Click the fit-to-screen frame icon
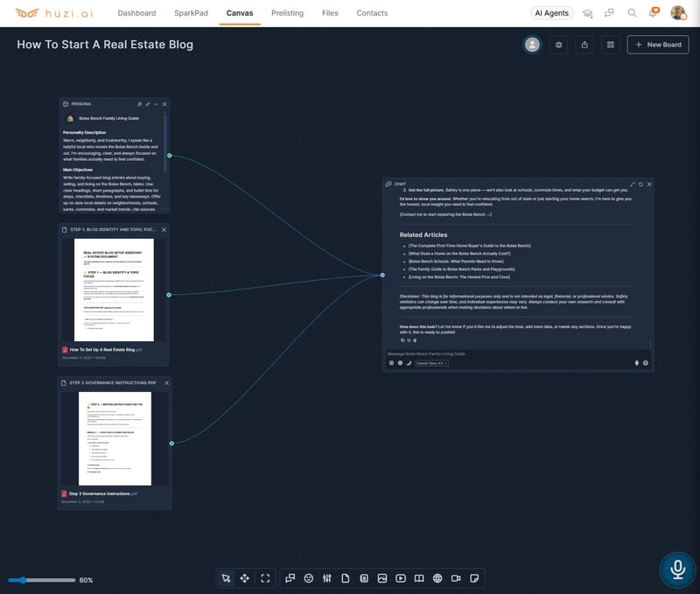The width and height of the screenshot is (700, 594). click(265, 578)
